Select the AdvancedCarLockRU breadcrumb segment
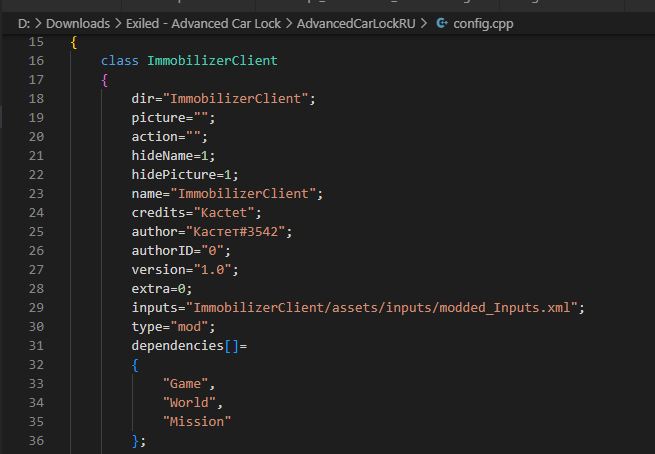Viewport: 655px width, 454px height. [x=356, y=23]
